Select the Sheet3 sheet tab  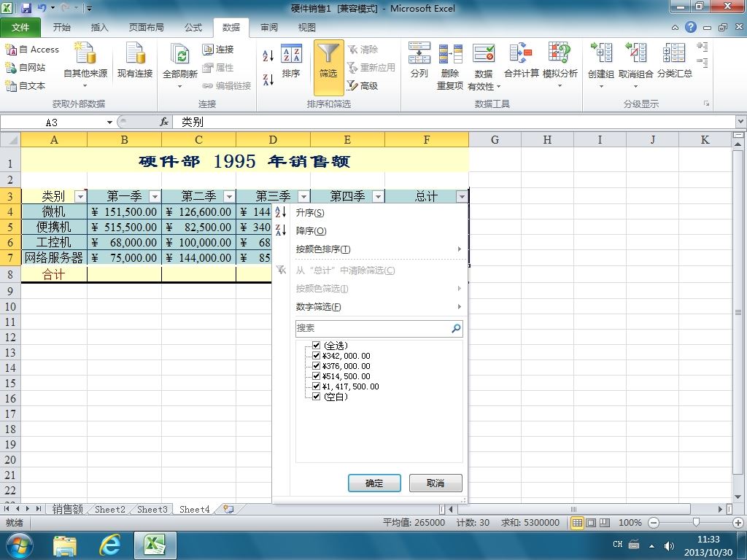click(152, 509)
